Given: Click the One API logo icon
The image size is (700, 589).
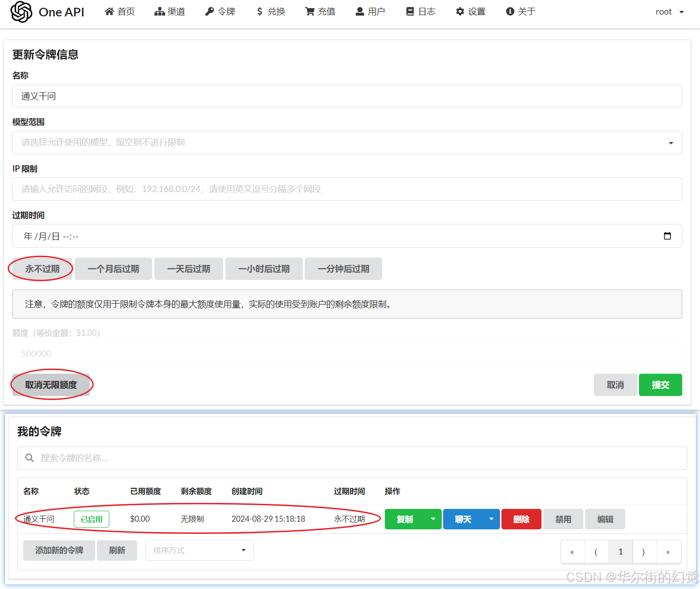Looking at the screenshot, I should [x=21, y=12].
